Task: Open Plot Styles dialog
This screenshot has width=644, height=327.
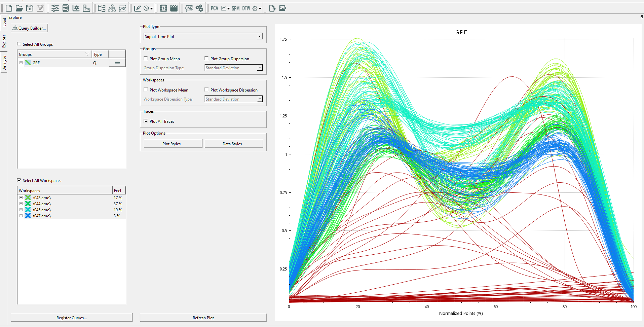Action: [x=173, y=144]
